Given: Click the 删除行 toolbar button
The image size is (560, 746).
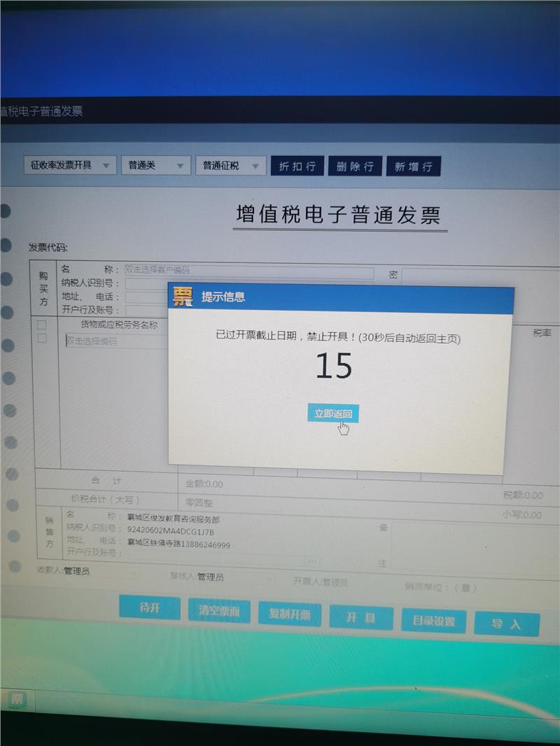Looking at the screenshot, I should pos(355,167).
